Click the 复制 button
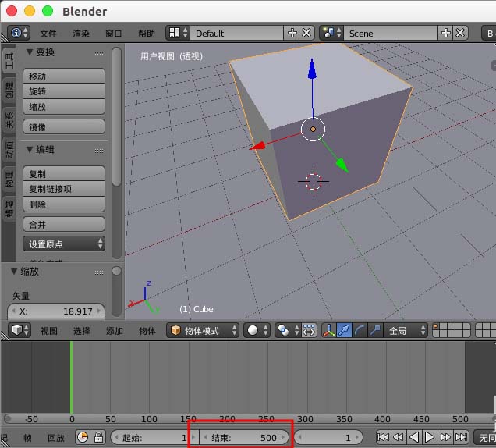The width and height of the screenshot is (496, 448). click(x=64, y=173)
